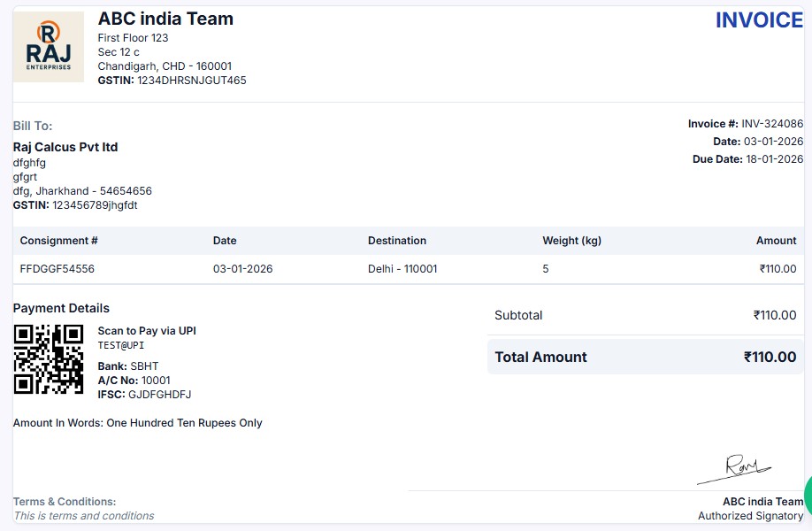
Task: Click the Destination column header
Action: [x=397, y=241]
